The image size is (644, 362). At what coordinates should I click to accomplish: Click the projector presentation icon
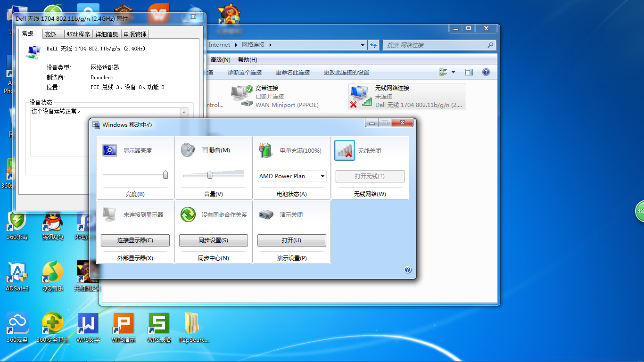click(266, 215)
